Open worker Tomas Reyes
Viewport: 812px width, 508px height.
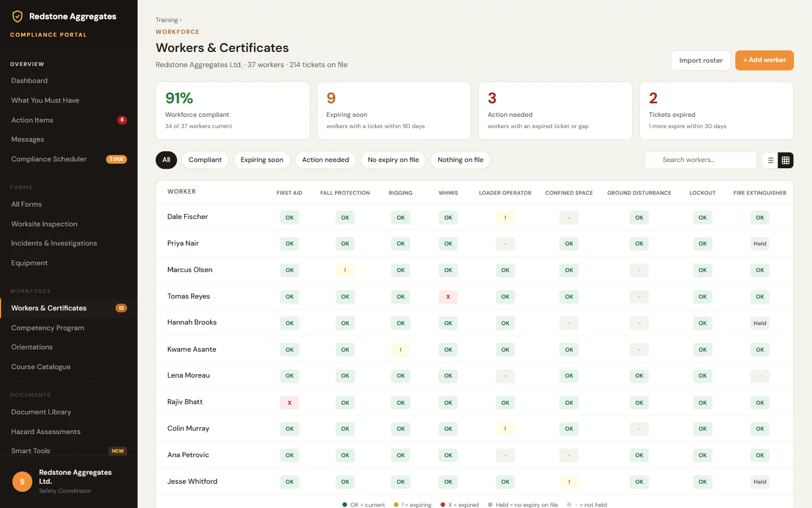(188, 296)
